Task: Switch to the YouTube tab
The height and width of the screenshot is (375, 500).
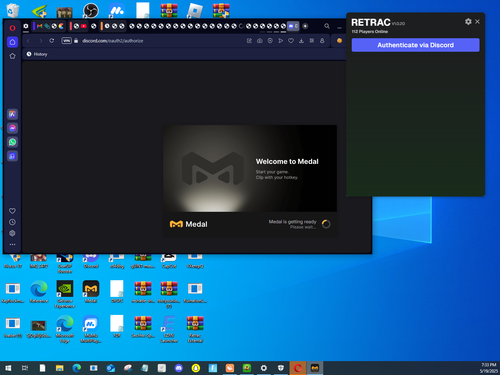Action: [x=84, y=26]
